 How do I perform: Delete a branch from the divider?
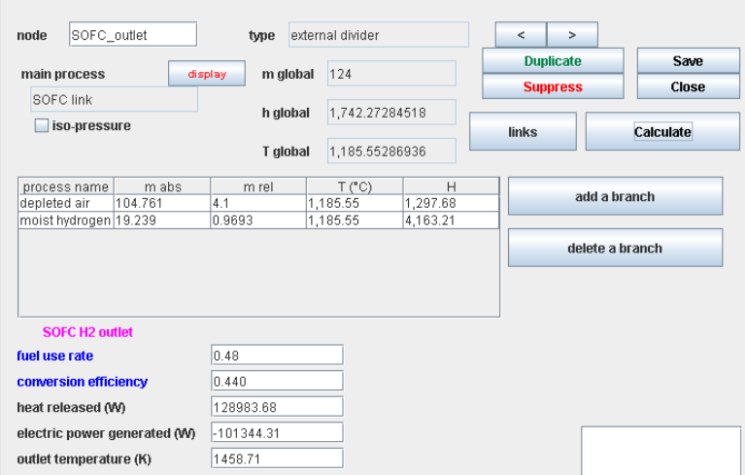pos(614,248)
